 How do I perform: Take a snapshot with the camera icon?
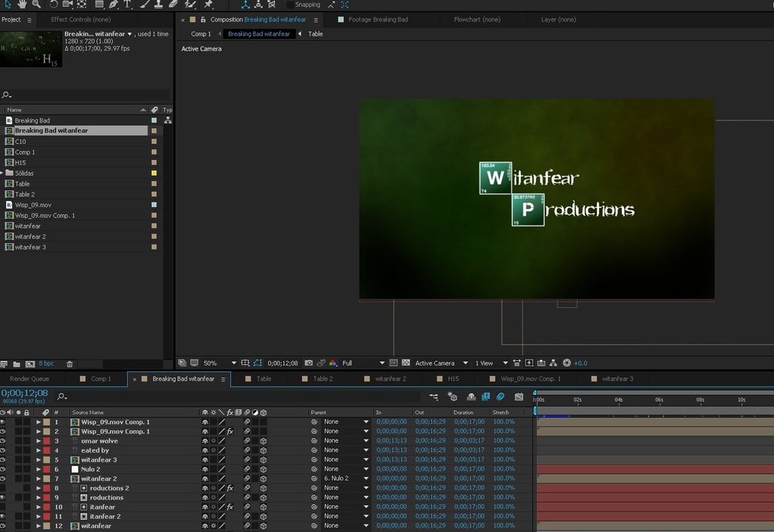309,363
